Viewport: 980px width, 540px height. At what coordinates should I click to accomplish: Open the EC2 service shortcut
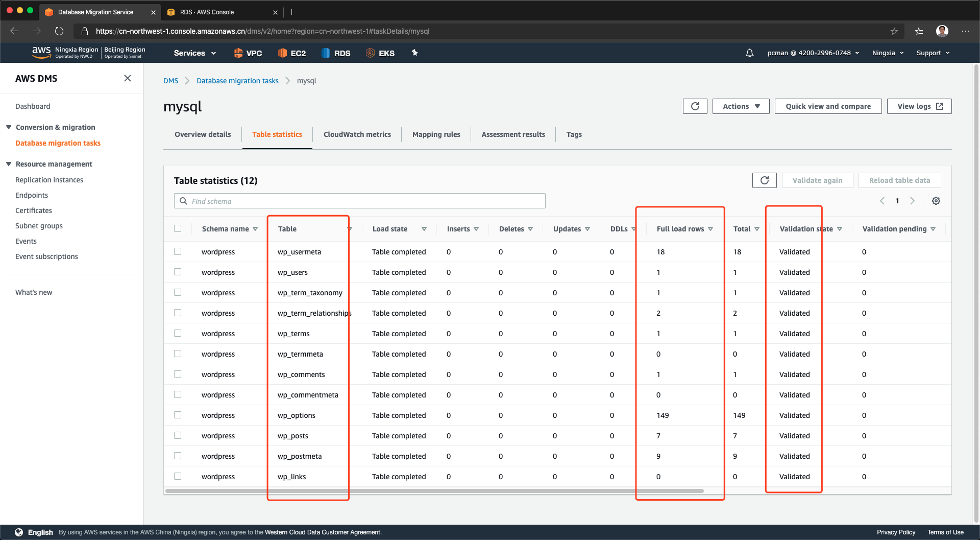(x=292, y=53)
